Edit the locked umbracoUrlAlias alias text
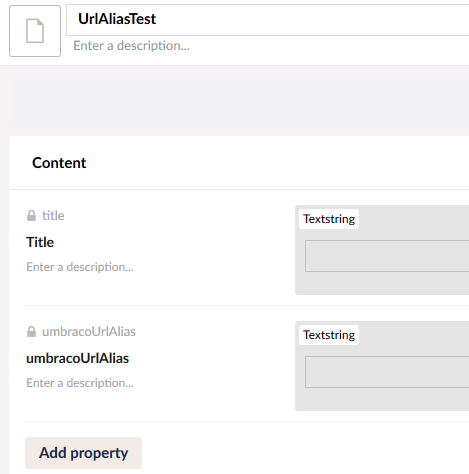Viewport: 469px width, 474px height. click(x=89, y=332)
